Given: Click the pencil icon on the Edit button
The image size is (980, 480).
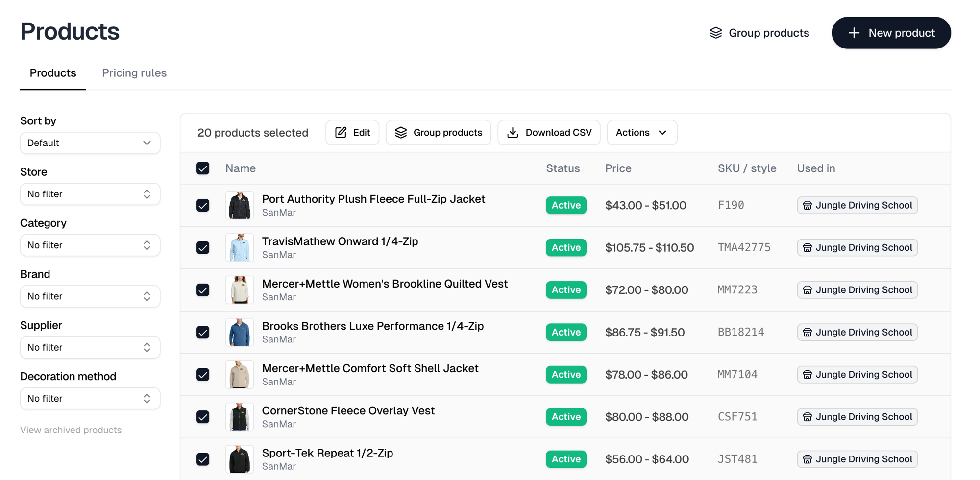Looking at the screenshot, I should (341, 132).
